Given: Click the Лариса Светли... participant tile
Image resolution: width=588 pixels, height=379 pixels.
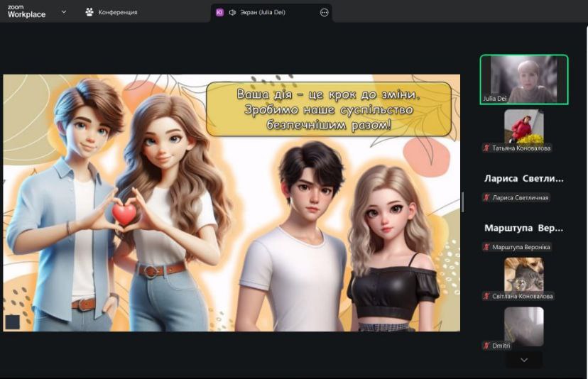Looking at the screenshot, I should coord(524,179).
